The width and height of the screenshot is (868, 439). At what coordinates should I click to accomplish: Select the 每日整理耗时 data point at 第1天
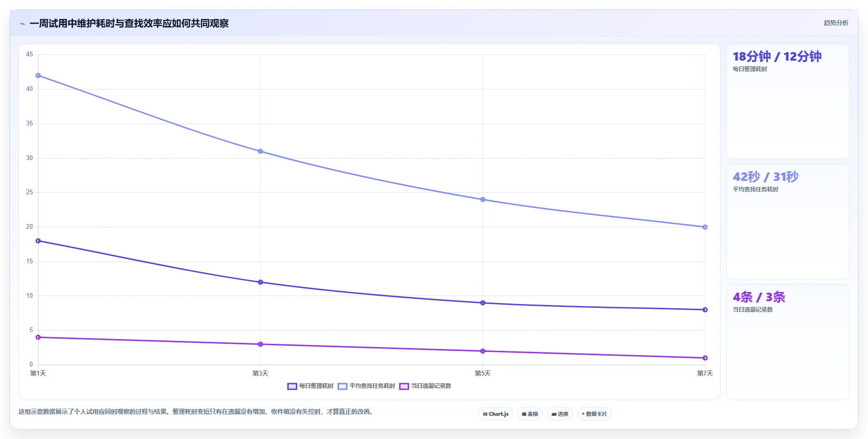(x=38, y=241)
